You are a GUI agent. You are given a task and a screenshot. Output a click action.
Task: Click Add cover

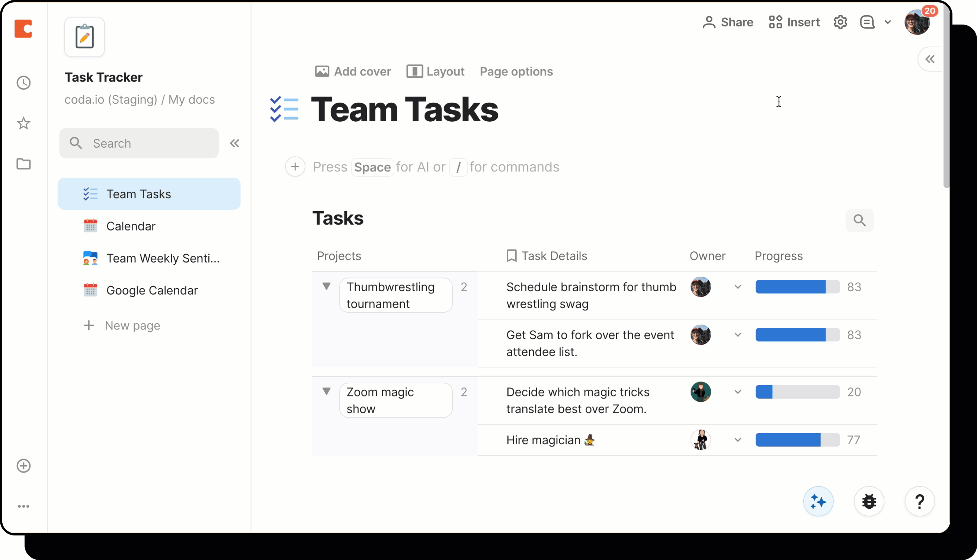[352, 71]
